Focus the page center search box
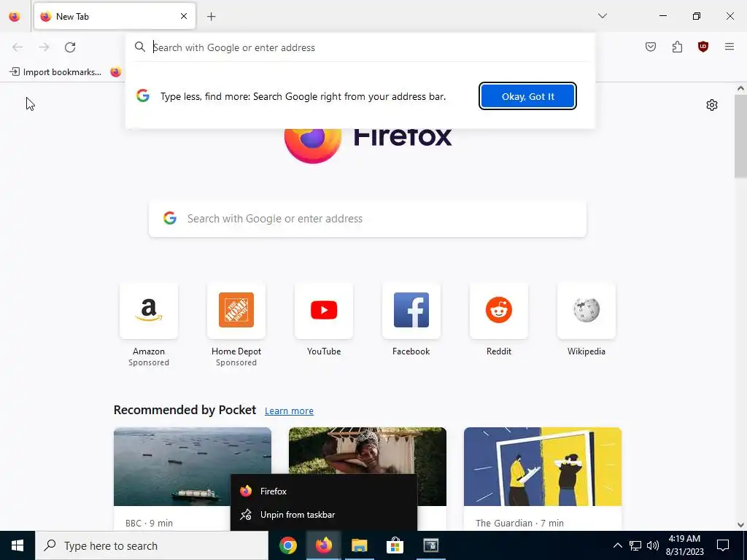The image size is (747, 560). click(368, 219)
